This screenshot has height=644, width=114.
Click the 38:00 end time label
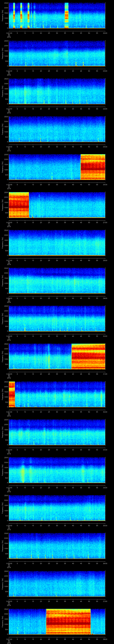click(x=105, y=639)
